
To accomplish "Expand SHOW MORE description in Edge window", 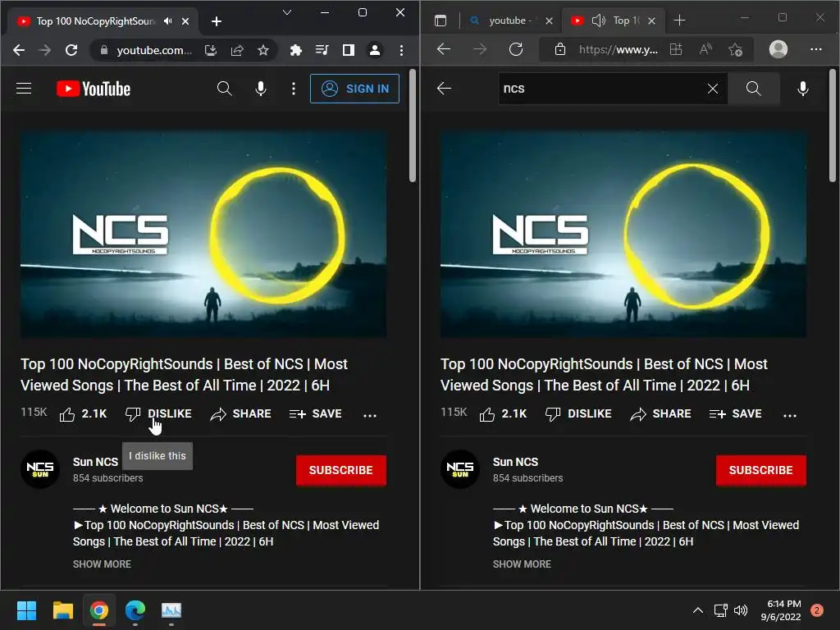I will point(522,564).
